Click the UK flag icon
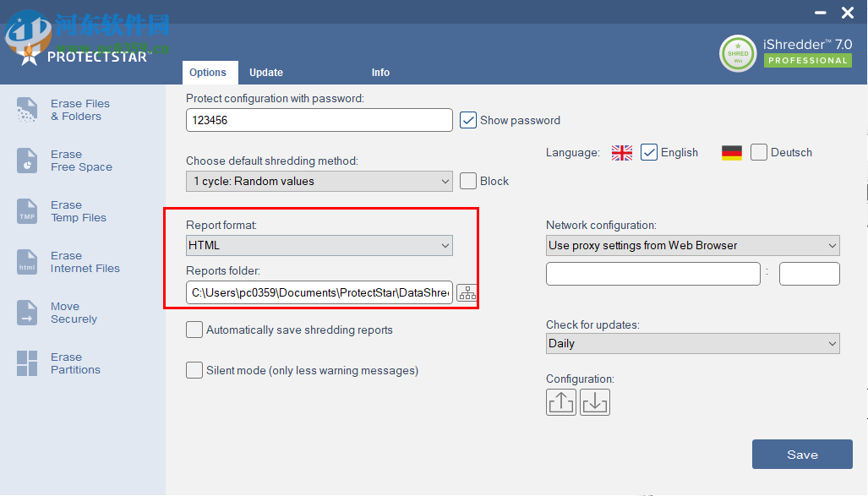 622,153
